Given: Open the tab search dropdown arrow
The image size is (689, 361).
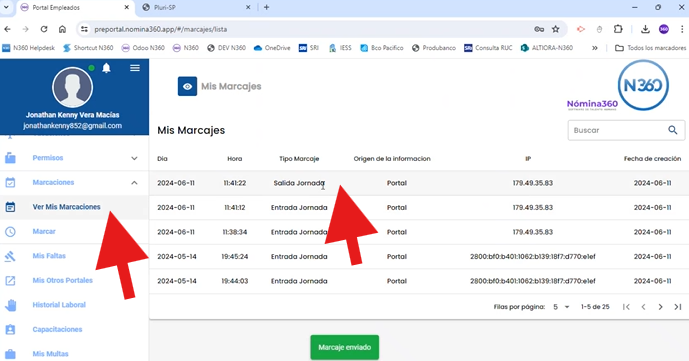Looking at the screenshot, I should 6,7.
